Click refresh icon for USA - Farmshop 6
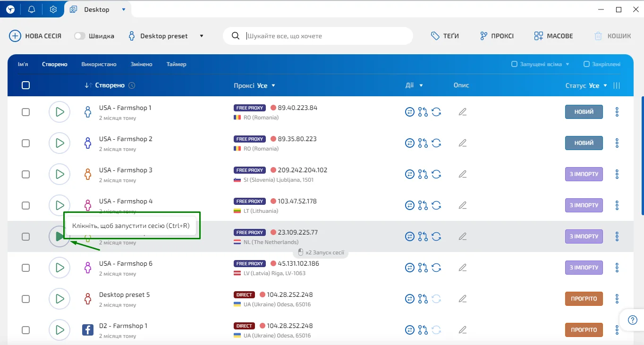The width and height of the screenshot is (644, 345). tap(436, 268)
